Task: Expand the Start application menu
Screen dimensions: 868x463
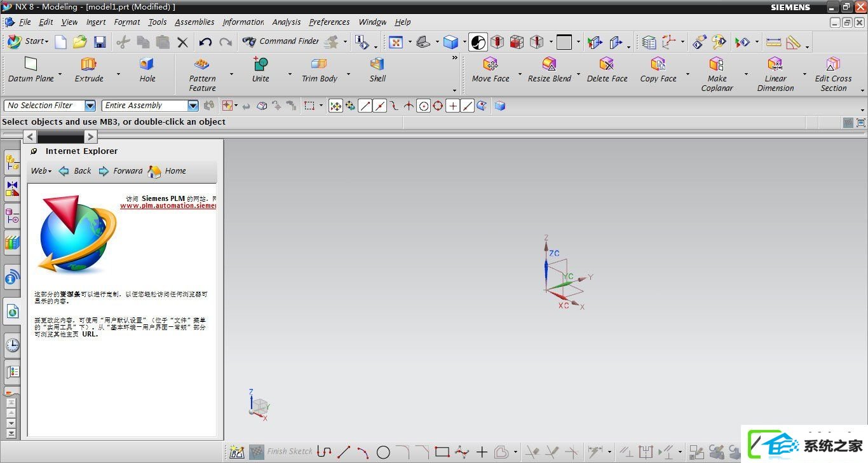Action: point(27,41)
